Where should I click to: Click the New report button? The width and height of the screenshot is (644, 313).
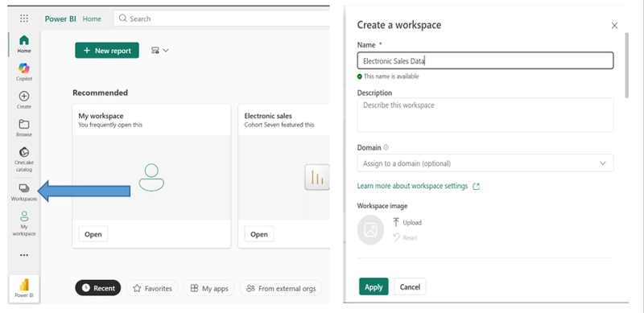107,51
